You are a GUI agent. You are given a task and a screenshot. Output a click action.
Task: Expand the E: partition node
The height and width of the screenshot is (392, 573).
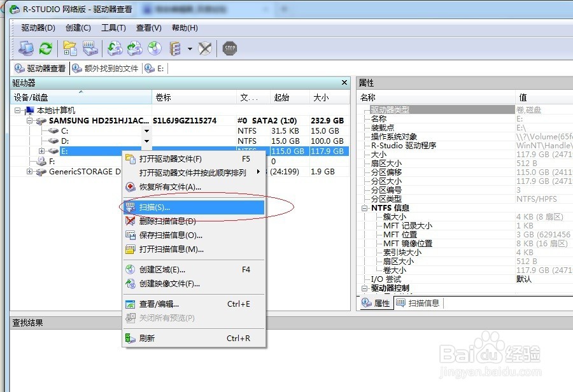pyautogui.click(x=41, y=151)
